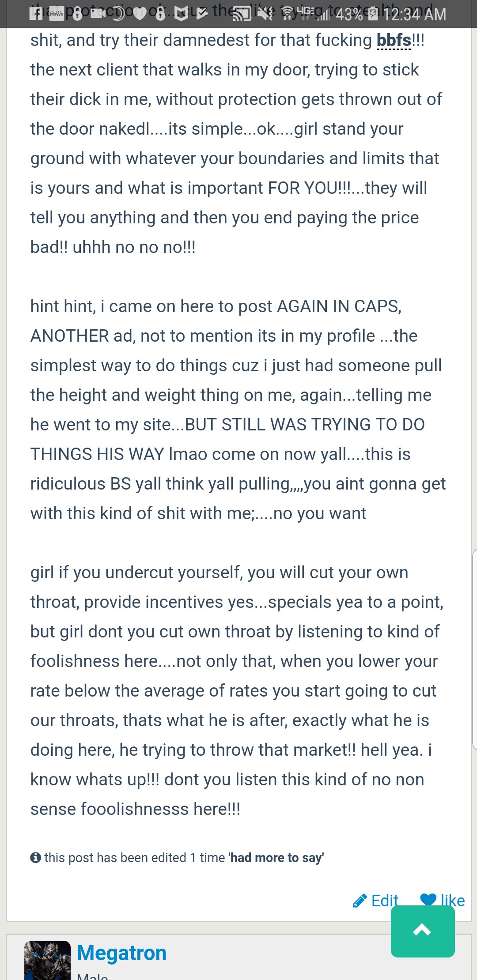The image size is (477, 980).
Task: Tap Megatron's avatar thumbnail
Action: click(48, 961)
